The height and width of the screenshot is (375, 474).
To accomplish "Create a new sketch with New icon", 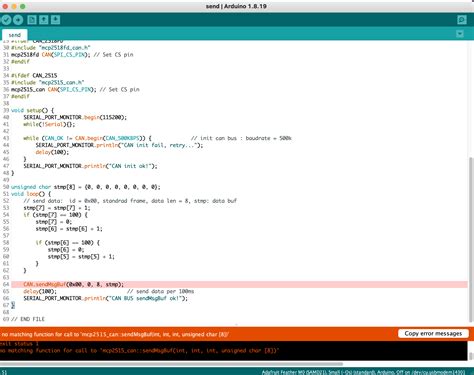I will (x=32, y=20).
